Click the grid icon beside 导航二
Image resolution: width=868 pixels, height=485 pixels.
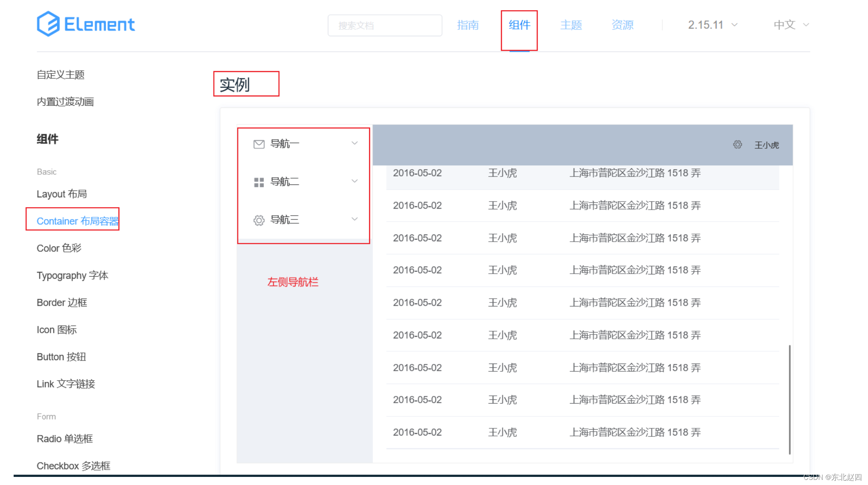[x=259, y=182]
